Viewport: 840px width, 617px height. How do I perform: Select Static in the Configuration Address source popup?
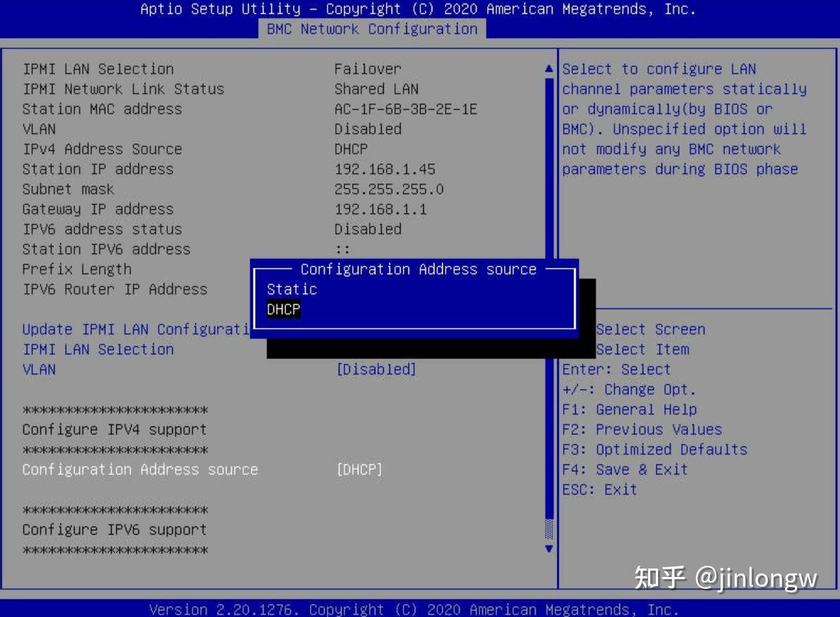click(291, 289)
